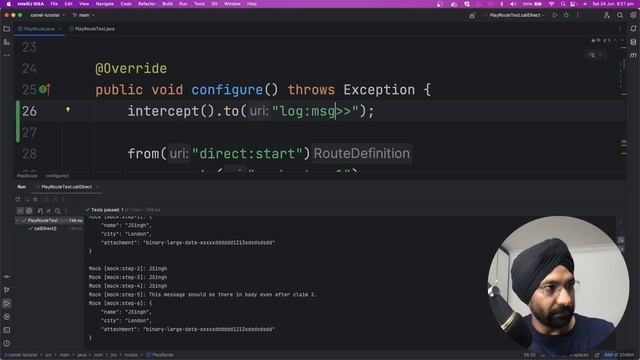640x360 pixels.
Task: Show more tool windows ellipsis
Action: click(x=7, y=55)
